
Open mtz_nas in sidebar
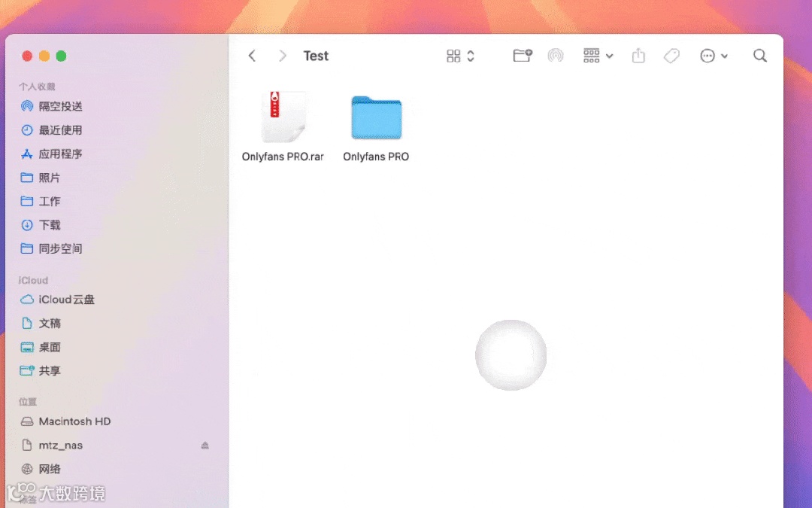(52, 446)
